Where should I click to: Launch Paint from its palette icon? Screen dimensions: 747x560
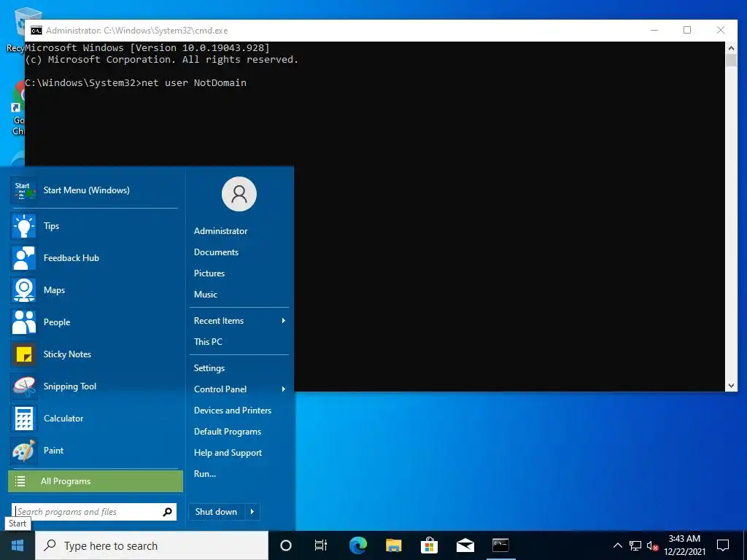coord(24,451)
